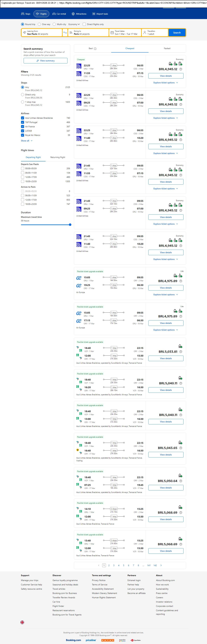This screenshot has height=644, width=207.
Task: Click next page arrow in pagination
Action: tap(161, 565)
